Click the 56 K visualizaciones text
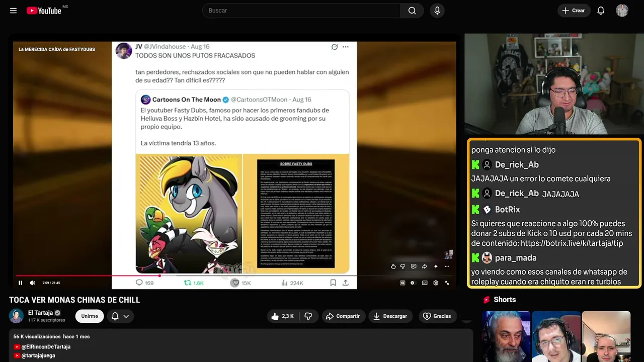The image size is (644, 362). coord(37,336)
